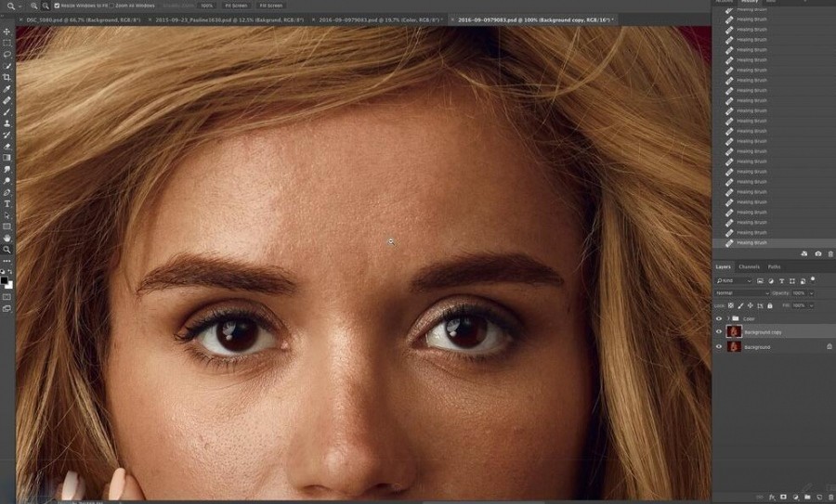Select the Type tool
This screenshot has width=836, height=504.
[7, 204]
